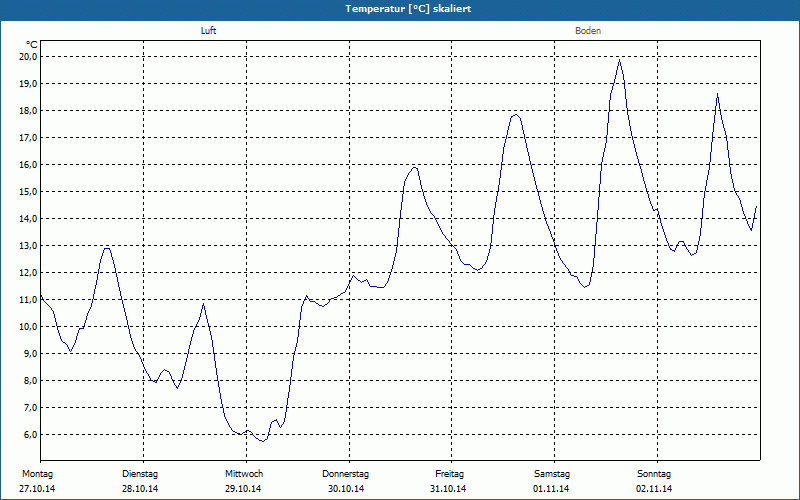Screen dimensions: 800x500
Task: Click the date 30.10.14
Action: point(346,489)
